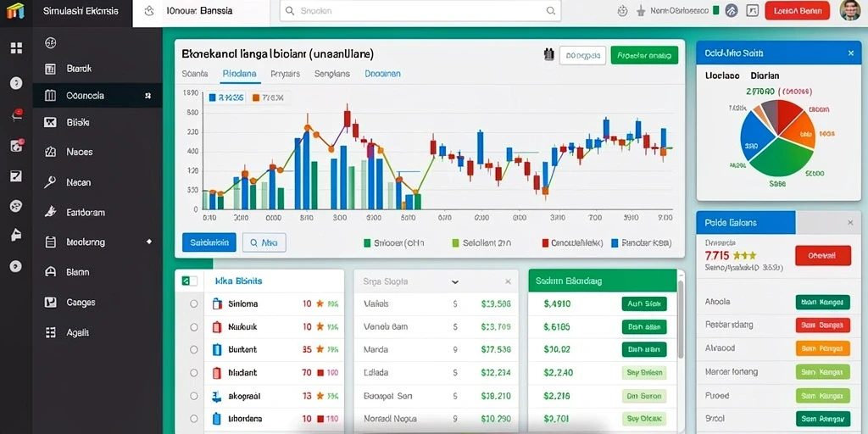Switch to the Docoinen chart tab
Viewport: 868px width, 434px height.
point(382,73)
